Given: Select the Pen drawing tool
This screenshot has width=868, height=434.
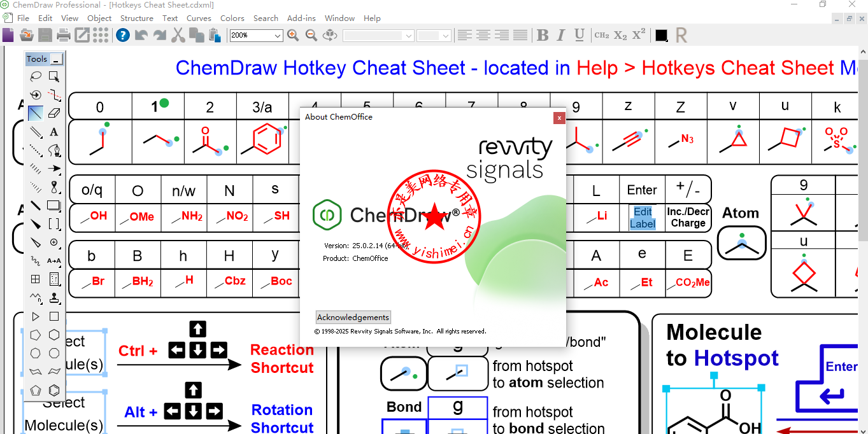Looking at the screenshot, I should 54,150.
